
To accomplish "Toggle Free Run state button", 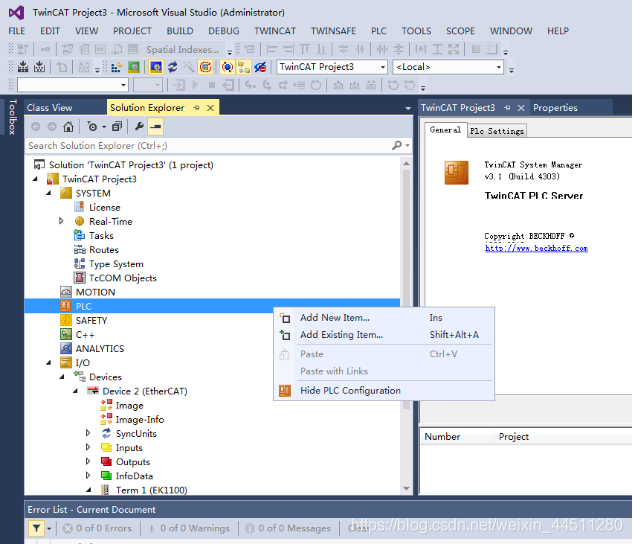I will [x=205, y=67].
